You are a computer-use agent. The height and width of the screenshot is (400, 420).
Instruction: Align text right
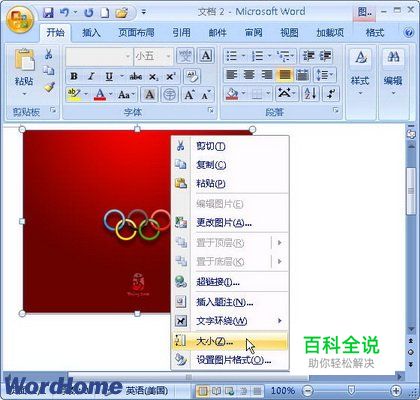click(x=266, y=75)
